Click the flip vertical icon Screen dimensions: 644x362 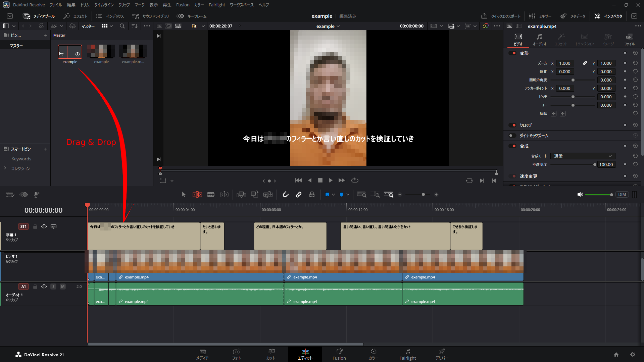[563, 114]
